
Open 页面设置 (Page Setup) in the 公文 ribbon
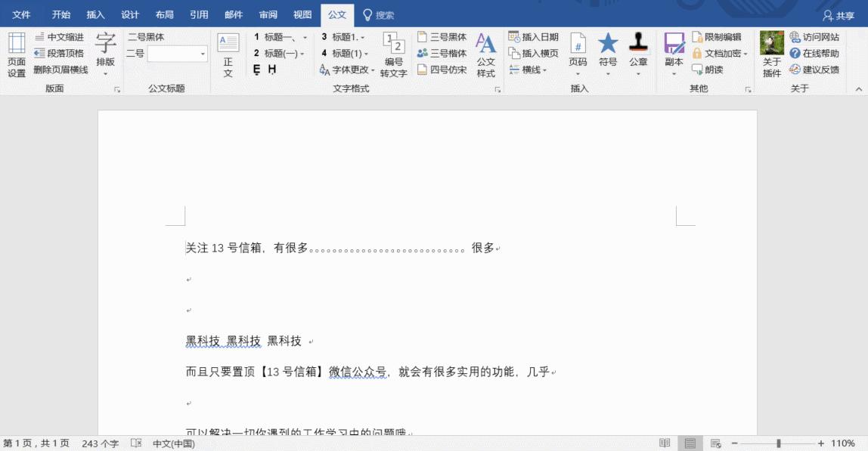coord(15,53)
